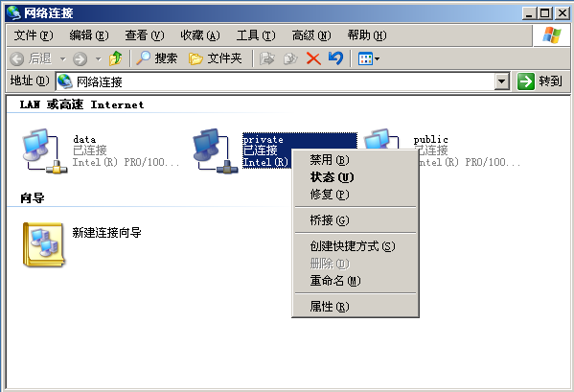Open the 编辑(E) menu
This screenshot has height=392, width=574.
(89, 35)
